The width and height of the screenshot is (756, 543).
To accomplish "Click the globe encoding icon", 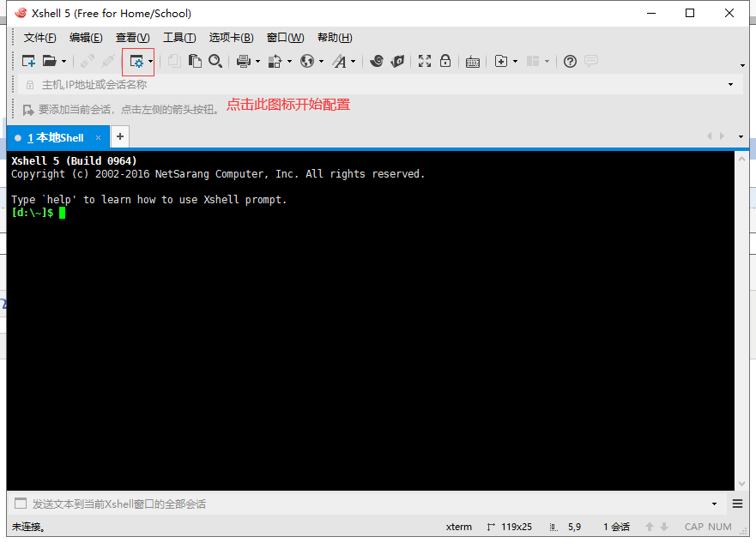I will click(x=306, y=61).
